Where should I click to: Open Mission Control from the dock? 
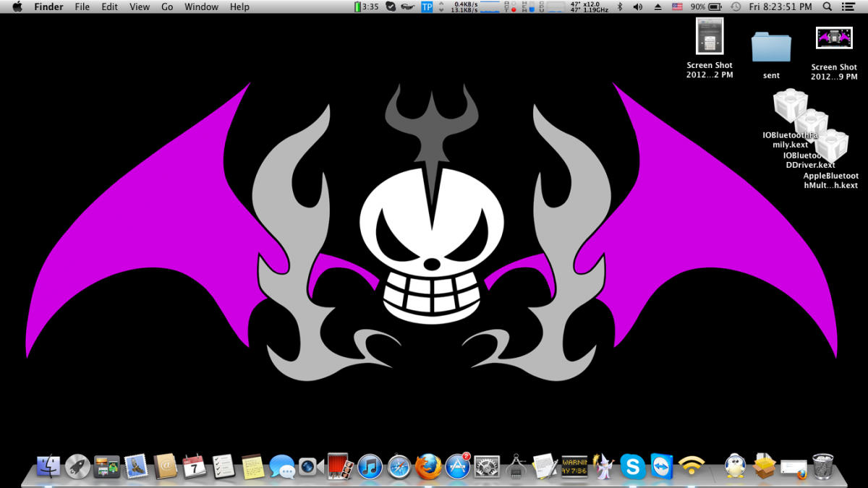coord(107,466)
